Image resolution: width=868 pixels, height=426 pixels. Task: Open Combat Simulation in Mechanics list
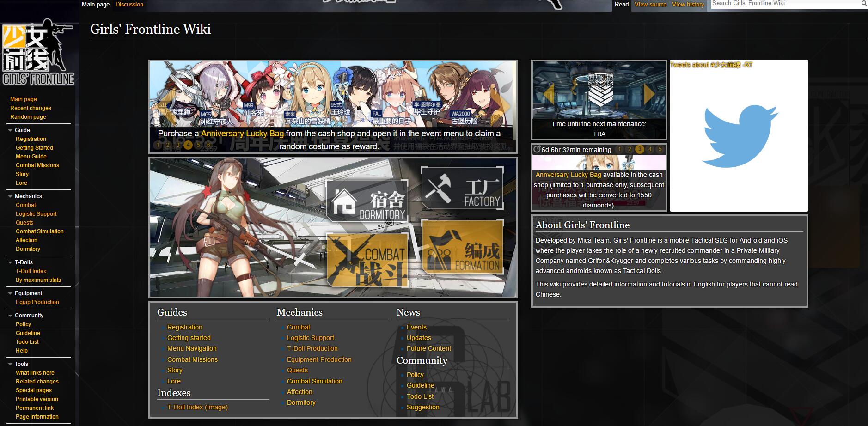tap(315, 381)
